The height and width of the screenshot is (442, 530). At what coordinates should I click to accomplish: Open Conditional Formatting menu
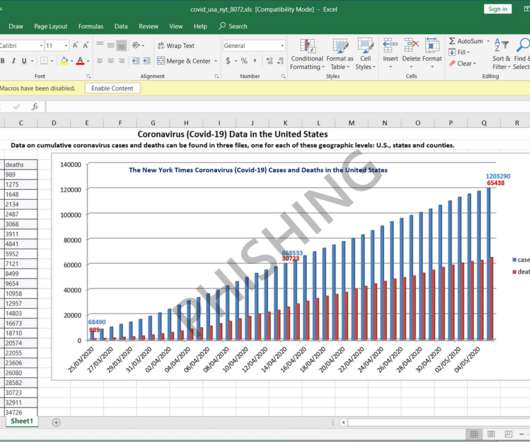coord(307,54)
